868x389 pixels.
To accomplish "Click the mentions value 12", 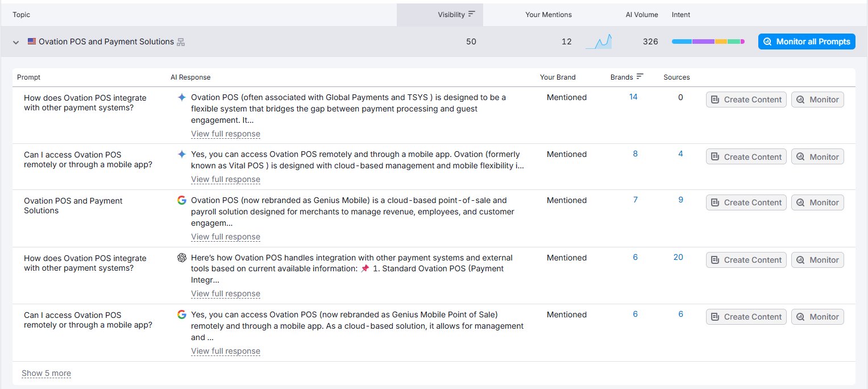I will tap(566, 42).
